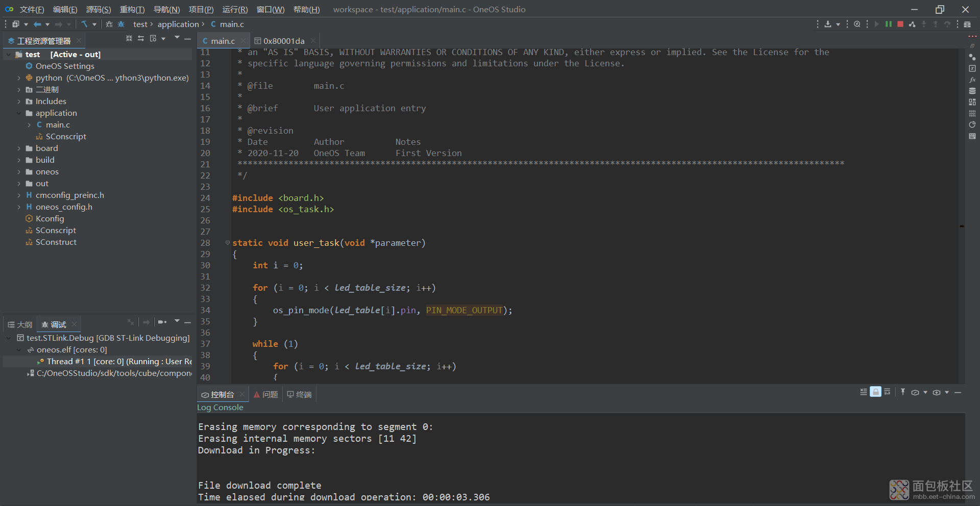Click the lightning magnifier search icon
Screen dimensions: 980x506
(x=857, y=24)
